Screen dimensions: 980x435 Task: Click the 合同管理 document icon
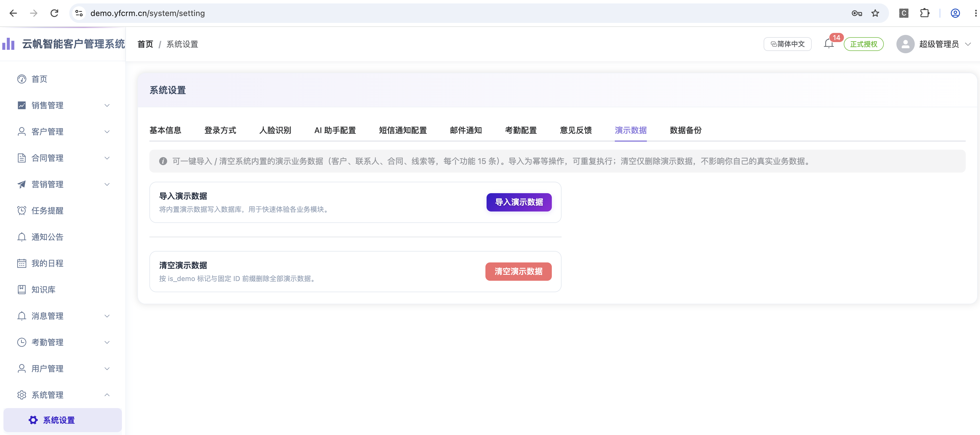coord(22,158)
